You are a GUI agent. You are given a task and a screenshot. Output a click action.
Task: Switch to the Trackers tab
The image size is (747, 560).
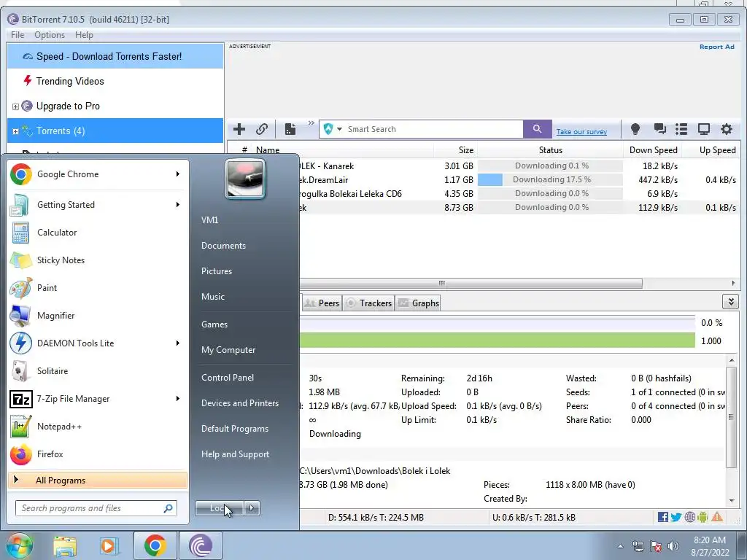368,303
